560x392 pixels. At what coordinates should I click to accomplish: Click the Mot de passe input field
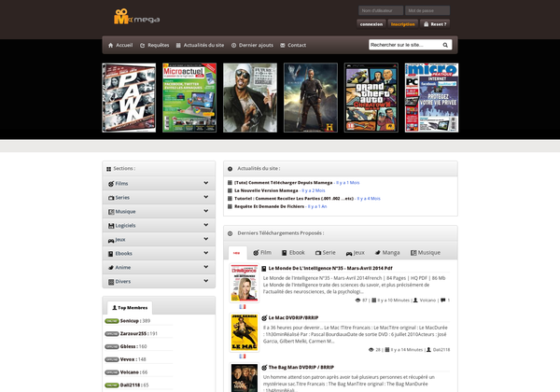point(427,10)
